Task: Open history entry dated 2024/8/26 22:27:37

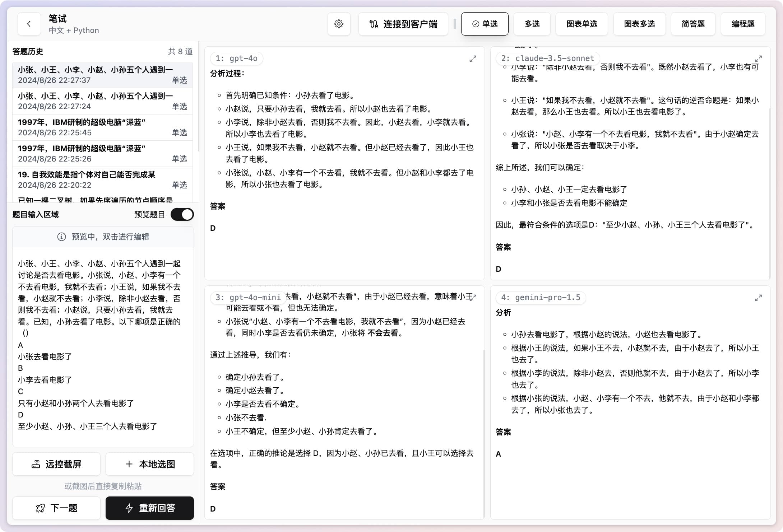Action: [102, 75]
